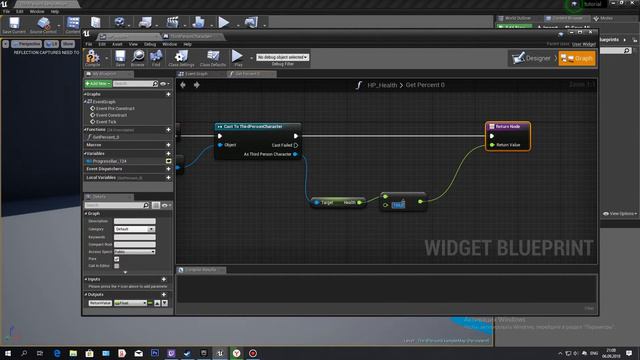Click the Description input field
The width and height of the screenshot is (640, 360).
pyautogui.click(x=135, y=221)
